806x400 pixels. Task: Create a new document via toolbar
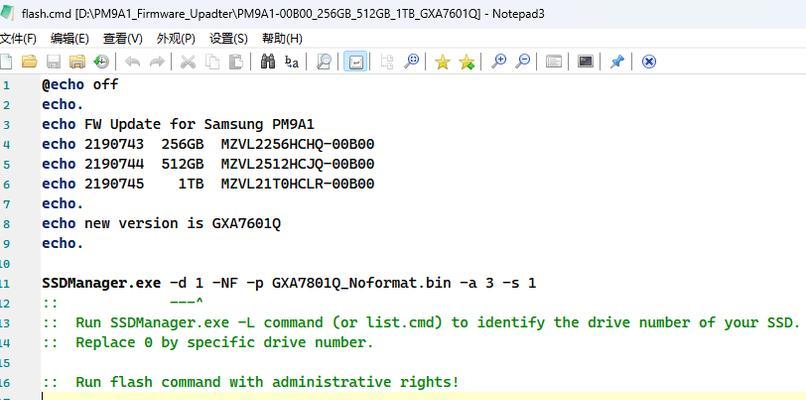(5, 62)
